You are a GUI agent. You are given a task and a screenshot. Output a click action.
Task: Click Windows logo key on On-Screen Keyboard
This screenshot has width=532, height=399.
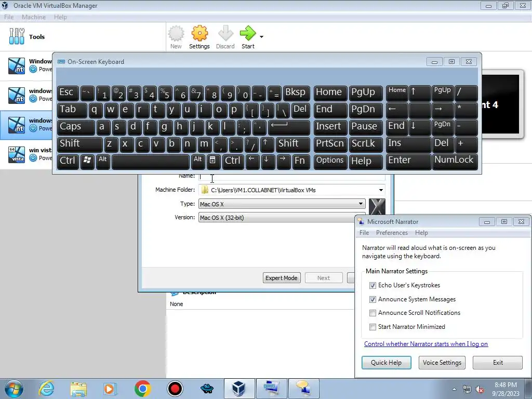(x=87, y=161)
